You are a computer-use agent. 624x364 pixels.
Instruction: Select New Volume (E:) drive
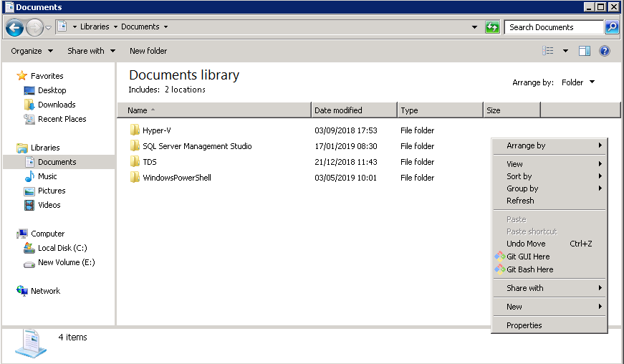[x=67, y=262]
